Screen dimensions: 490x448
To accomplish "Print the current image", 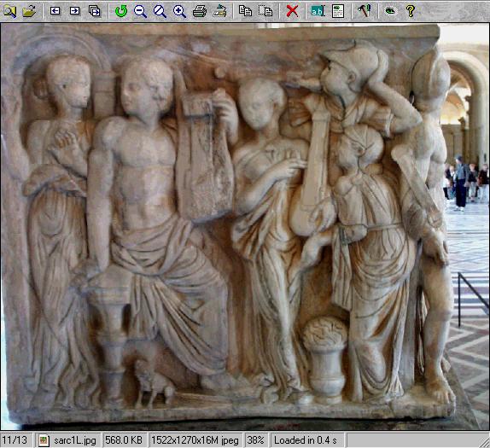I will tap(200, 11).
